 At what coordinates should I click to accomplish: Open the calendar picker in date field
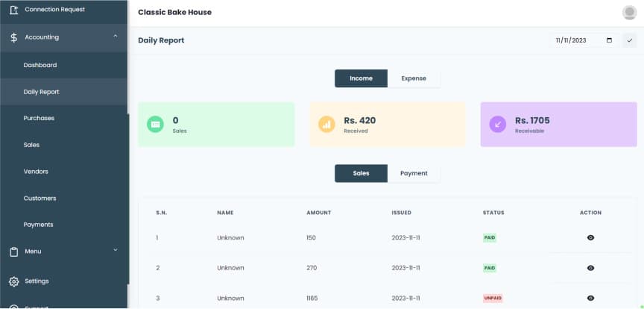pos(609,40)
